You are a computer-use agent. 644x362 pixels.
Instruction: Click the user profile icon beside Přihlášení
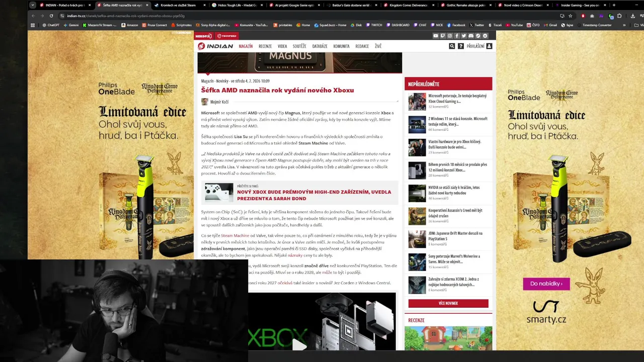pos(489,46)
